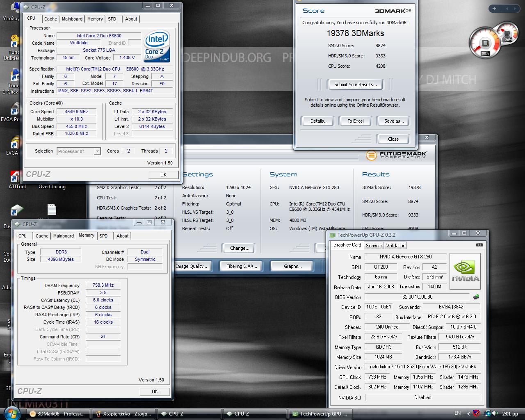
Task: Click the GPU-Z camera screenshot icon
Action: 479,245
